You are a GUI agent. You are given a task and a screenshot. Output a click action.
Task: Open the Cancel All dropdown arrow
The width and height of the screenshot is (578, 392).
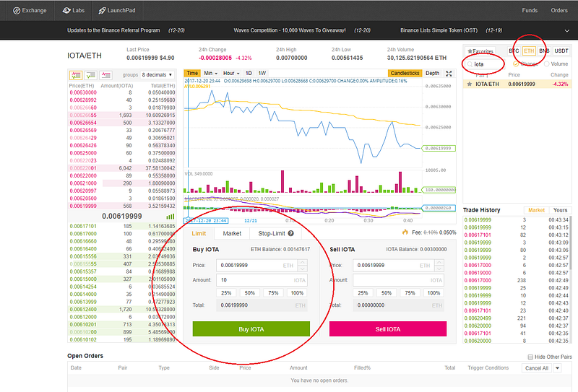coord(557,367)
